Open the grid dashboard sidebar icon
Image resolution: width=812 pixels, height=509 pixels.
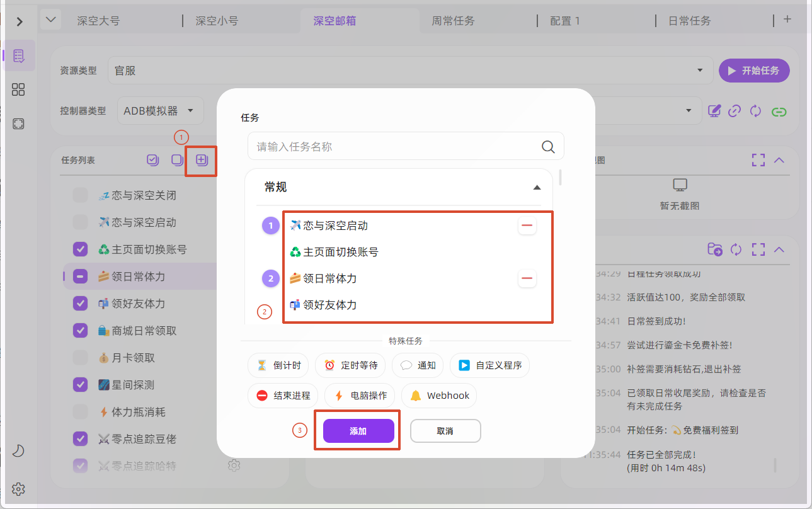click(19, 89)
